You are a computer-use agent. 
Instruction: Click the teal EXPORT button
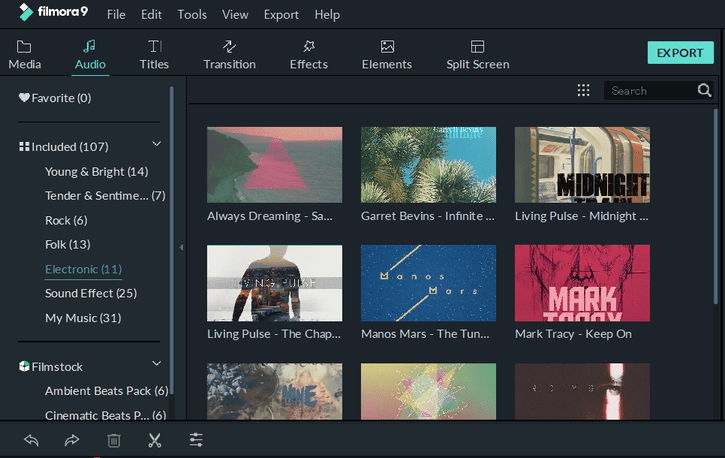point(680,53)
